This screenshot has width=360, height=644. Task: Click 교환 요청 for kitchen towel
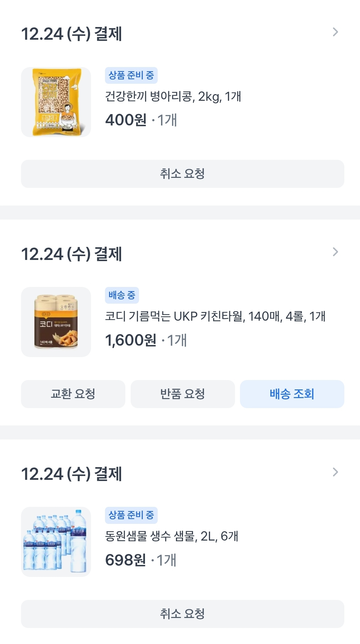[x=73, y=394]
